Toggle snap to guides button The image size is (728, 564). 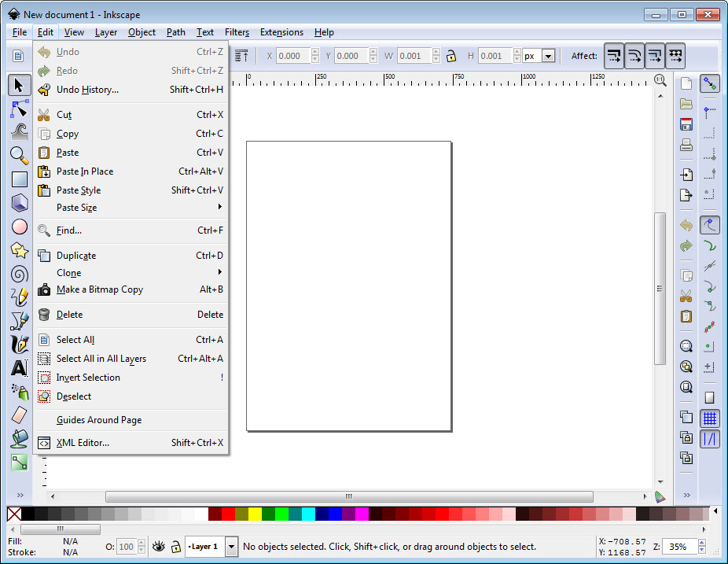click(709, 439)
